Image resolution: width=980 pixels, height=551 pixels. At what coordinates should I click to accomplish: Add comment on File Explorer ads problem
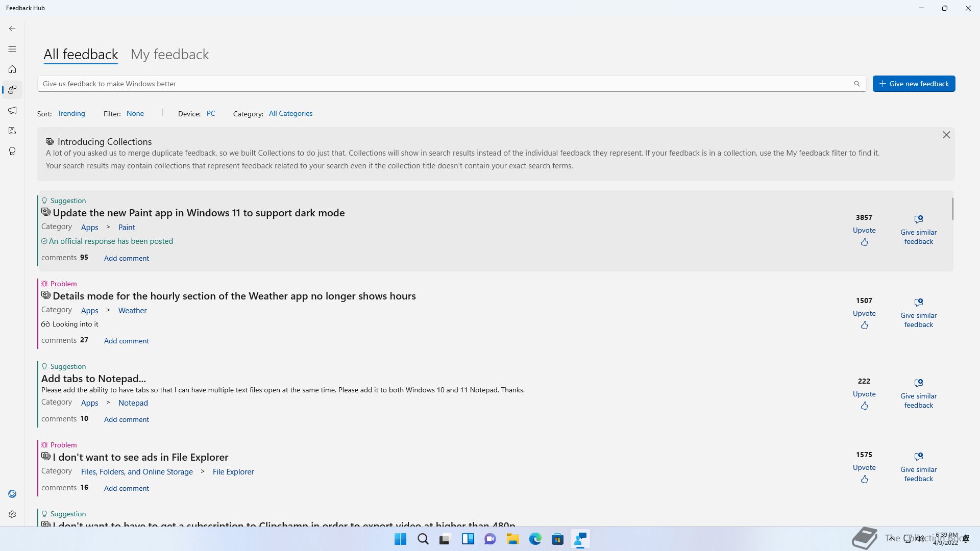point(127,488)
